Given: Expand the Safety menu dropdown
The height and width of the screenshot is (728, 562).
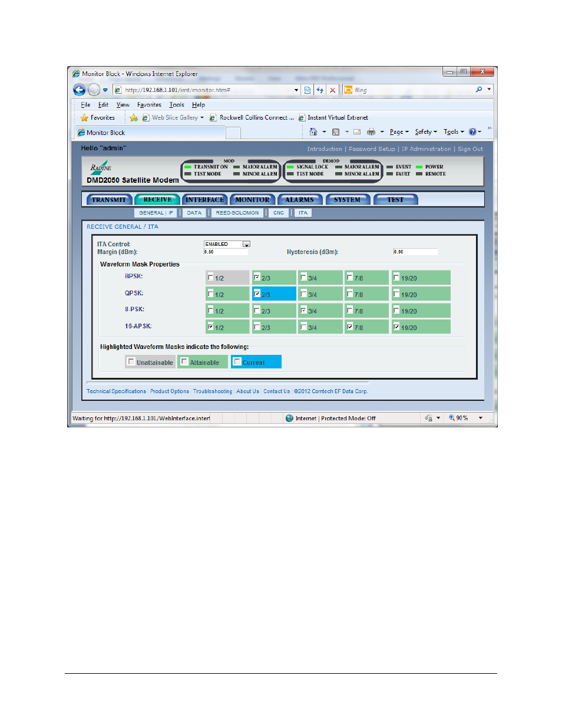Looking at the screenshot, I should [426, 132].
